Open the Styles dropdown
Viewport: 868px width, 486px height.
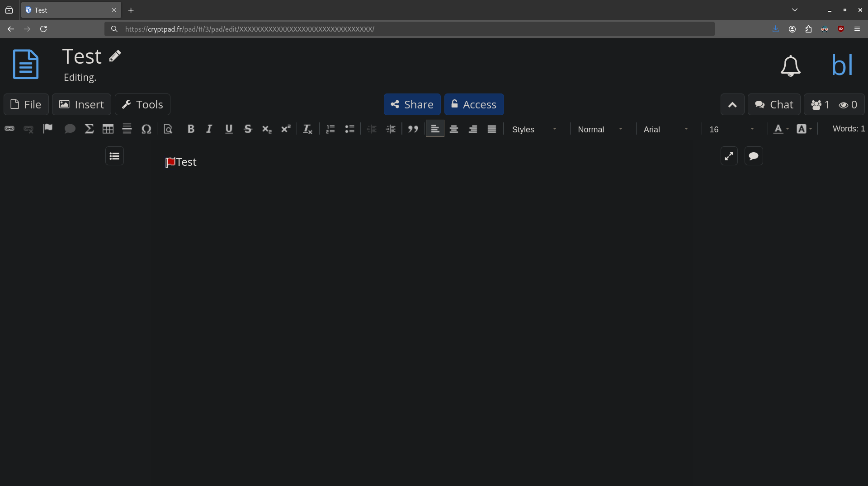[534, 130]
